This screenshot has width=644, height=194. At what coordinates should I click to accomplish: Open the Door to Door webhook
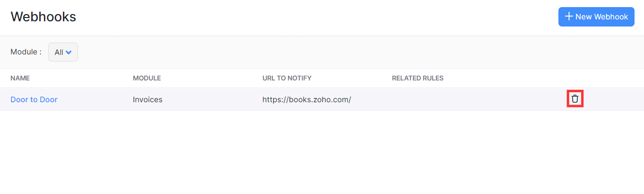pos(34,99)
